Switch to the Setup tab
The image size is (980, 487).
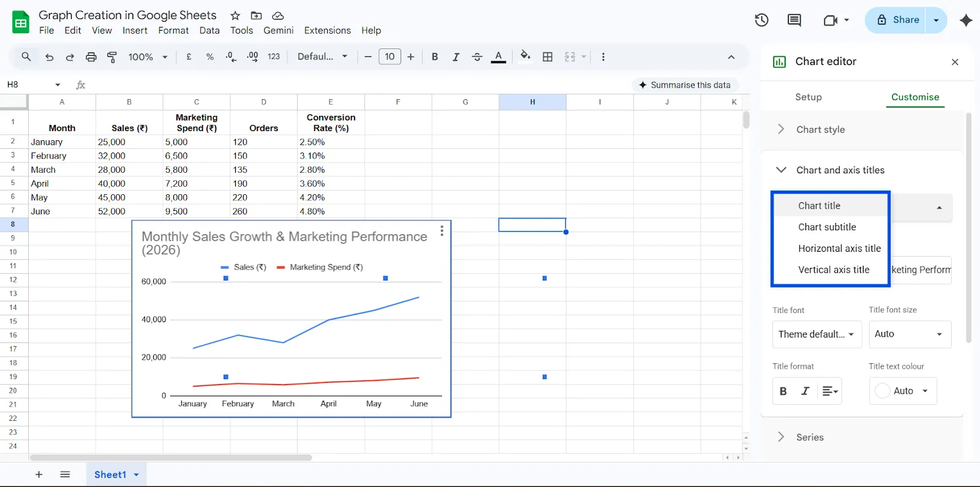pyautogui.click(x=808, y=97)
